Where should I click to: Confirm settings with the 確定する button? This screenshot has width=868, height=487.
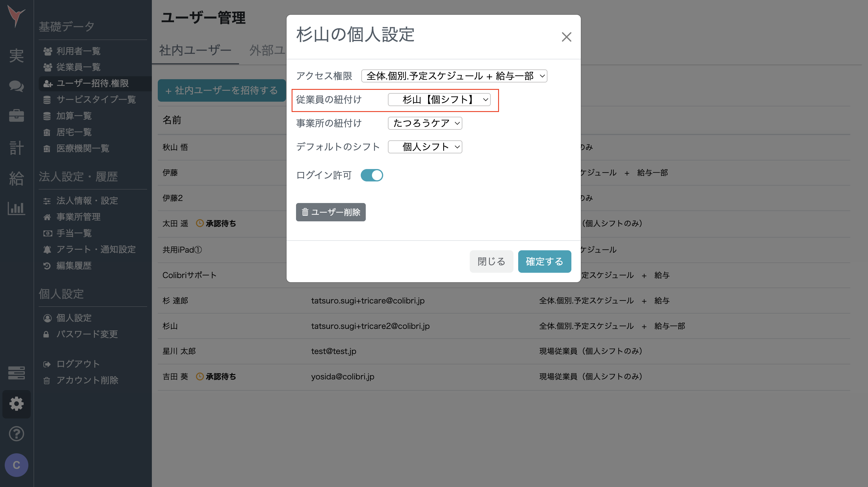(544, 261)
